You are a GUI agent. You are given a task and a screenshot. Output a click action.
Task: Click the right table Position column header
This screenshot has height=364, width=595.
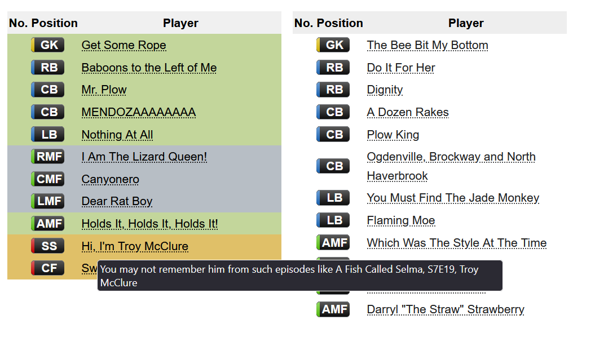(x=340, y=23)
